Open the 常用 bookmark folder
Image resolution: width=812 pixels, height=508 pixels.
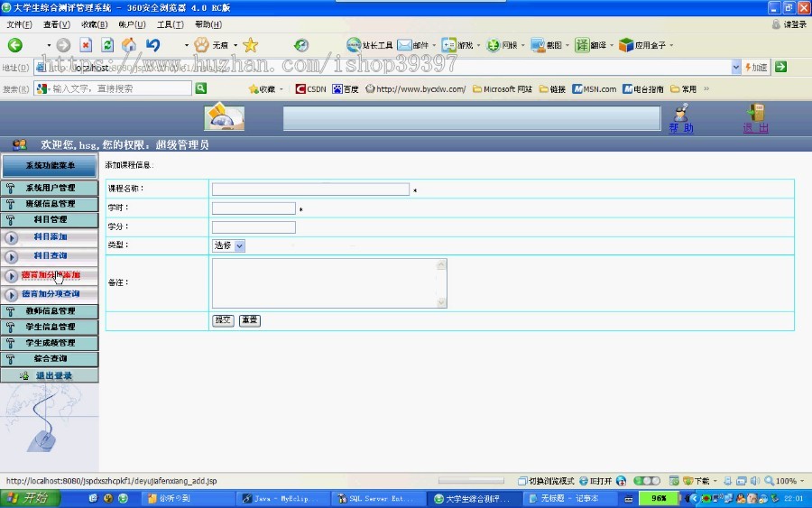tap(683, 89)
